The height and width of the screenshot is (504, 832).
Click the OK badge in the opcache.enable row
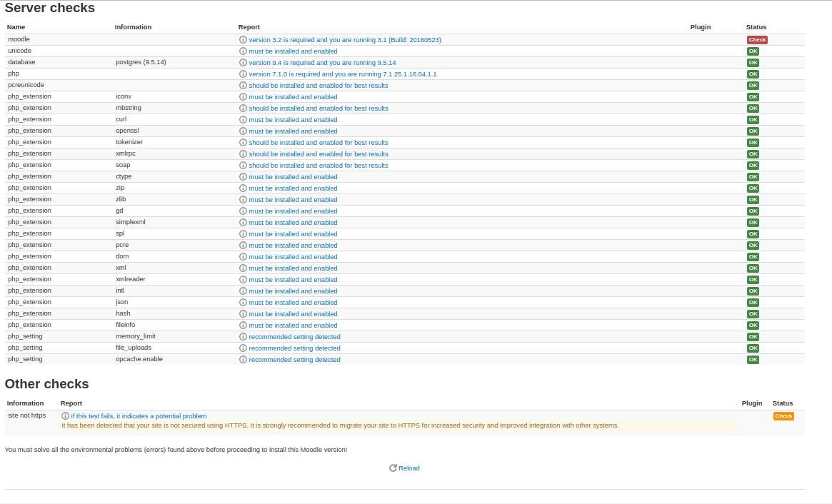click(753, 360)
